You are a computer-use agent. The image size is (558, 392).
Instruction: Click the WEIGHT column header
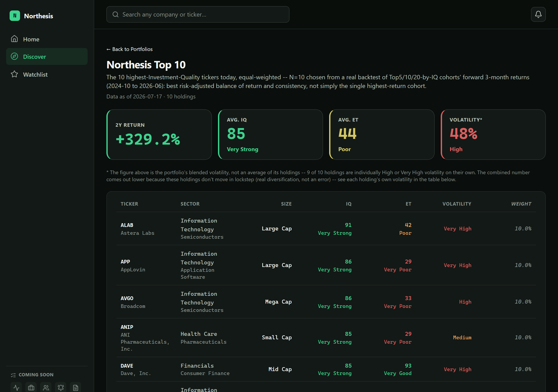coord(521,204)
